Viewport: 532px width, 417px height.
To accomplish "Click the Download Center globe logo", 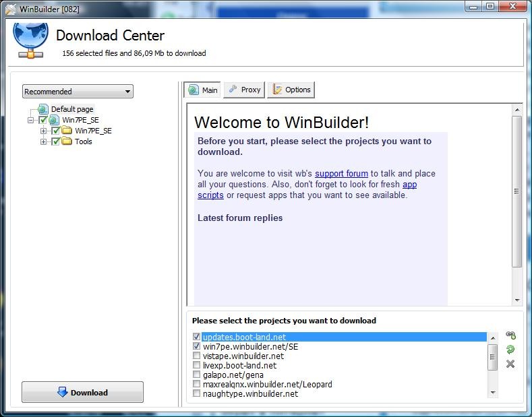I will (30, 39).
